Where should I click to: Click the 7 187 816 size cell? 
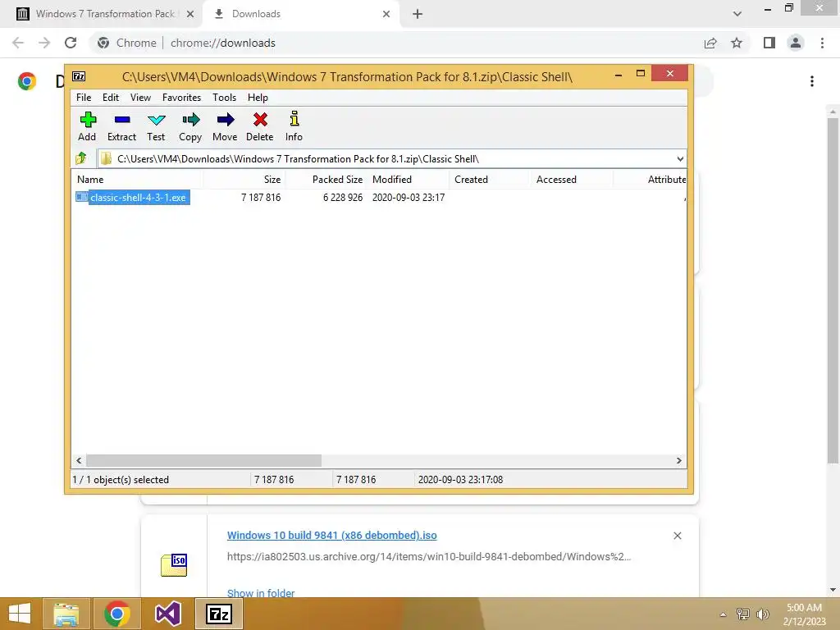261,197
